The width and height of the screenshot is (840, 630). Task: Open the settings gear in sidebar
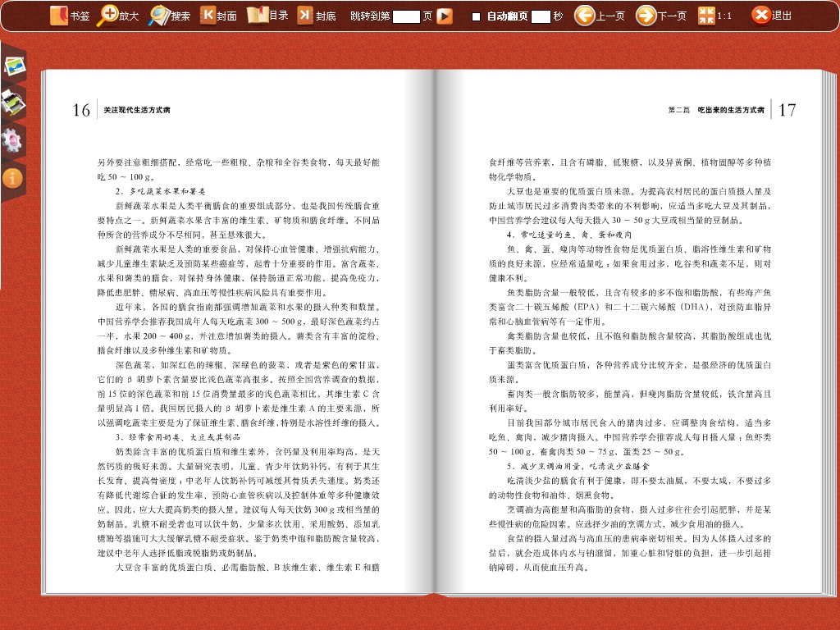11,140
